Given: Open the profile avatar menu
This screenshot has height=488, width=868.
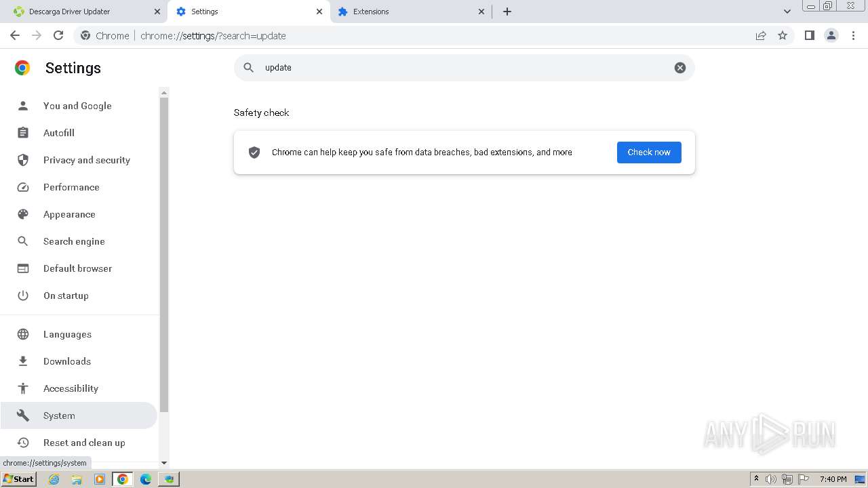Looking at the screenshot, I should tap(831, 35).
